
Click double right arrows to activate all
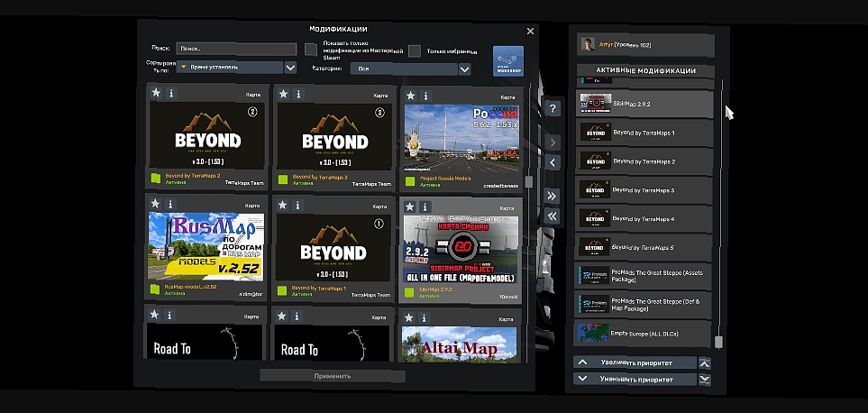[x=552, y=196]
